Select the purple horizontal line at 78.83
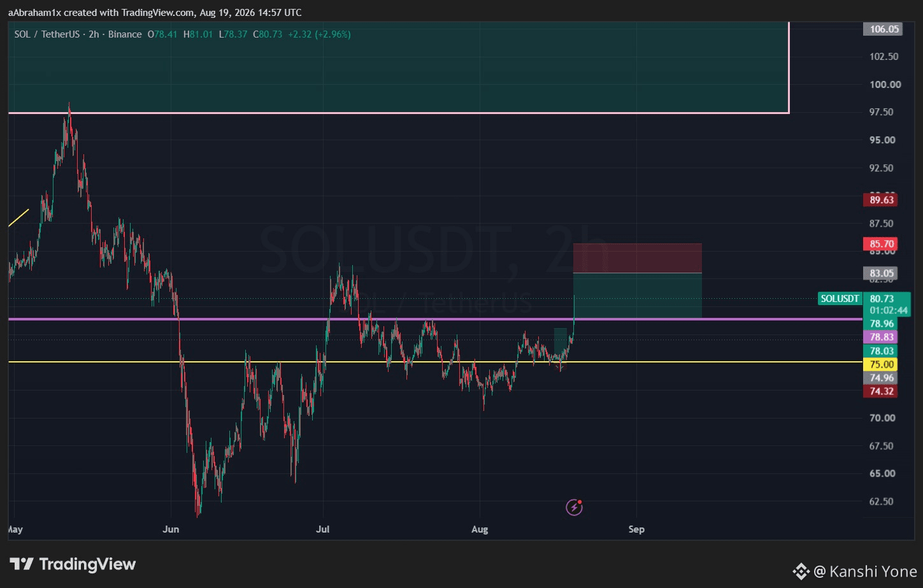Viewport: 923px width, 588px height. (435, 319)
